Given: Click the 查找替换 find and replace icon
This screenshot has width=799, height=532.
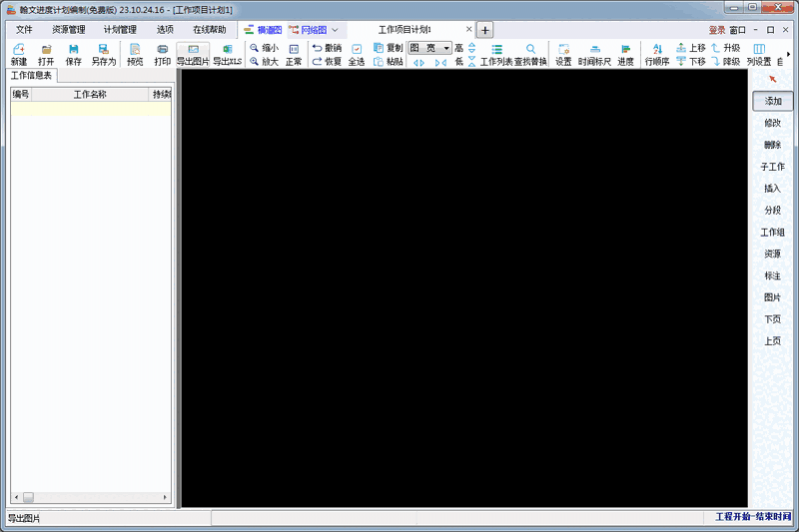Looking at the screenshot, I should (x=530, y=54).
